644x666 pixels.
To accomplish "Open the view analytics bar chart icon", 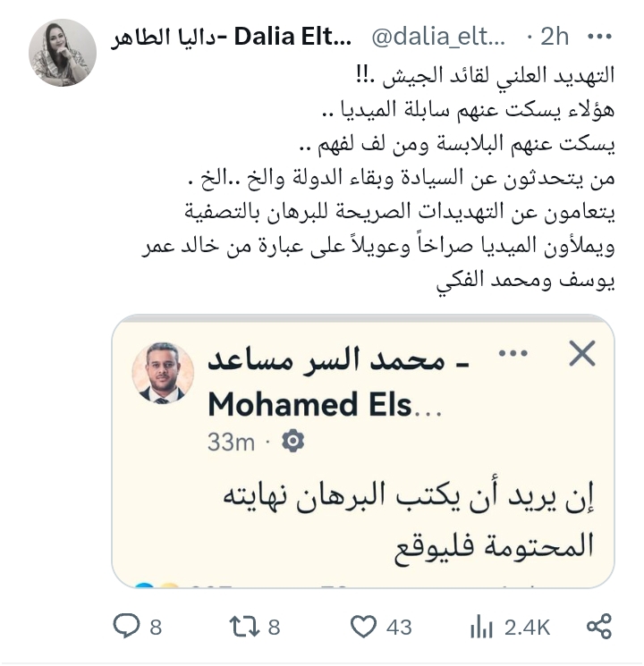I will pyautogui.click(x=482, y=626).
